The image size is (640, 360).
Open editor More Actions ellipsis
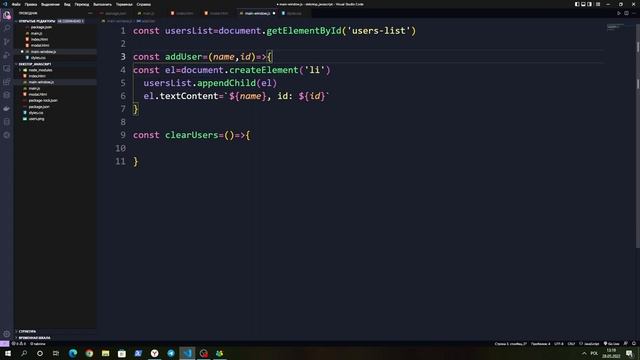tap(633, 13)
